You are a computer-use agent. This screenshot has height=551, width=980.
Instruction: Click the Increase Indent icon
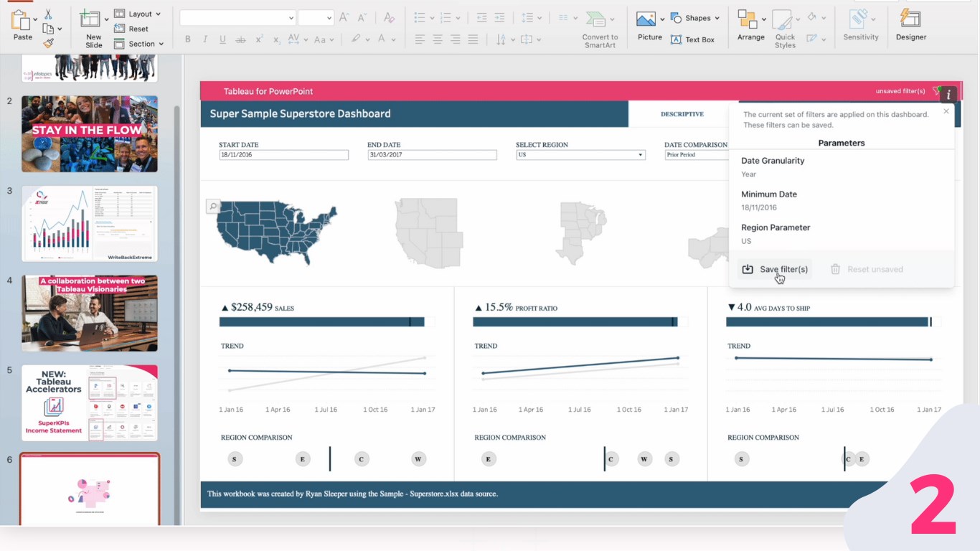pyautogui.click(x=499, y=18)
